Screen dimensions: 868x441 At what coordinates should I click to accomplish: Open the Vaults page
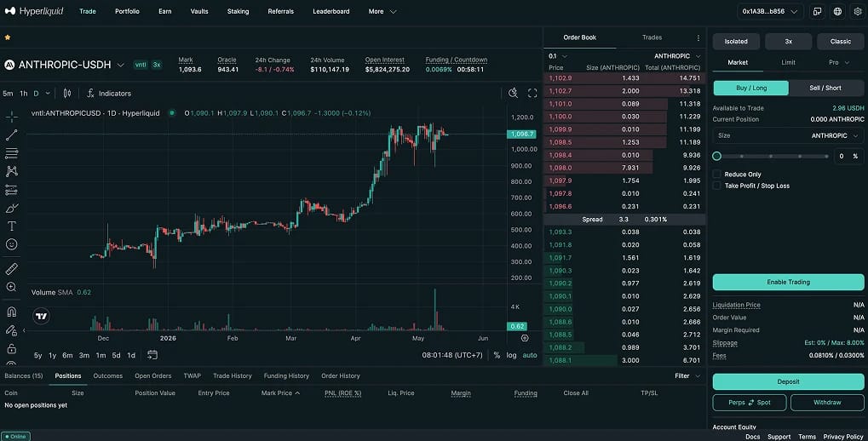199,11
